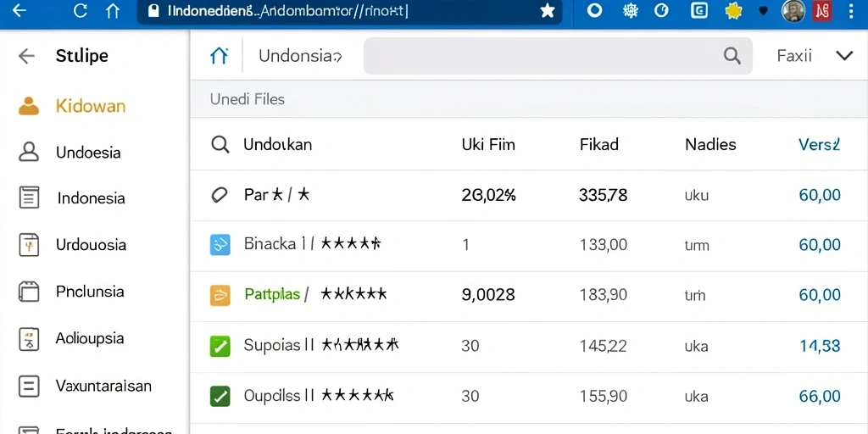Expand the chevron next to Faxii
The image size is (868, 434).
(x=844, y=55)
